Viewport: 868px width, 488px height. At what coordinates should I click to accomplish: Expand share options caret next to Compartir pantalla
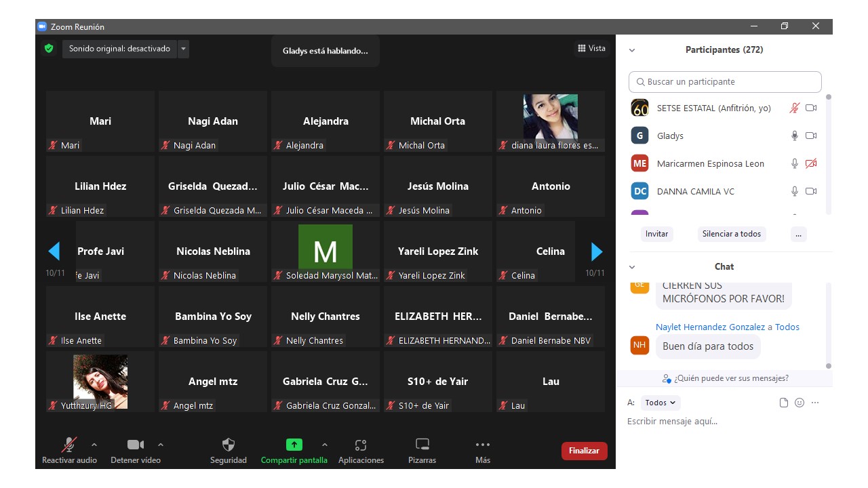[324, 445]
